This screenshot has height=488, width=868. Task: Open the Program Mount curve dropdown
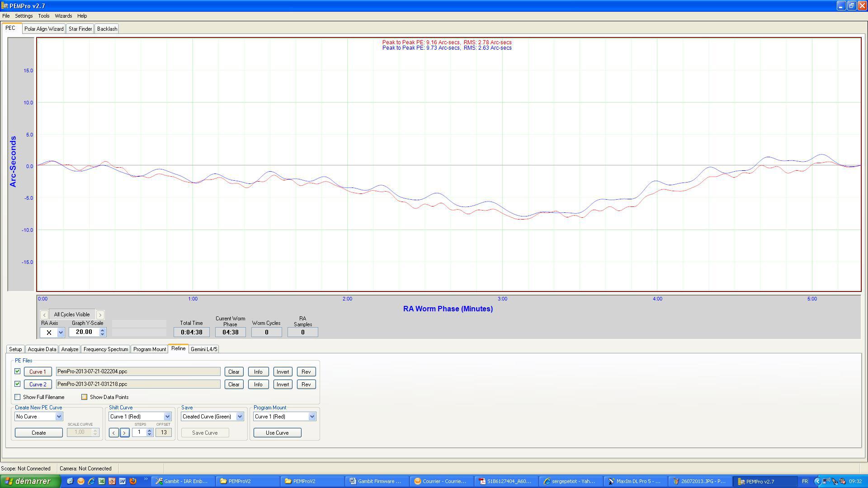(x=312, y=417)
